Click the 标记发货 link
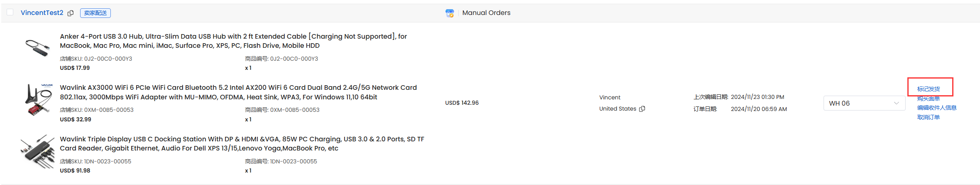This screenshot has height=185, width=980. 929,89
